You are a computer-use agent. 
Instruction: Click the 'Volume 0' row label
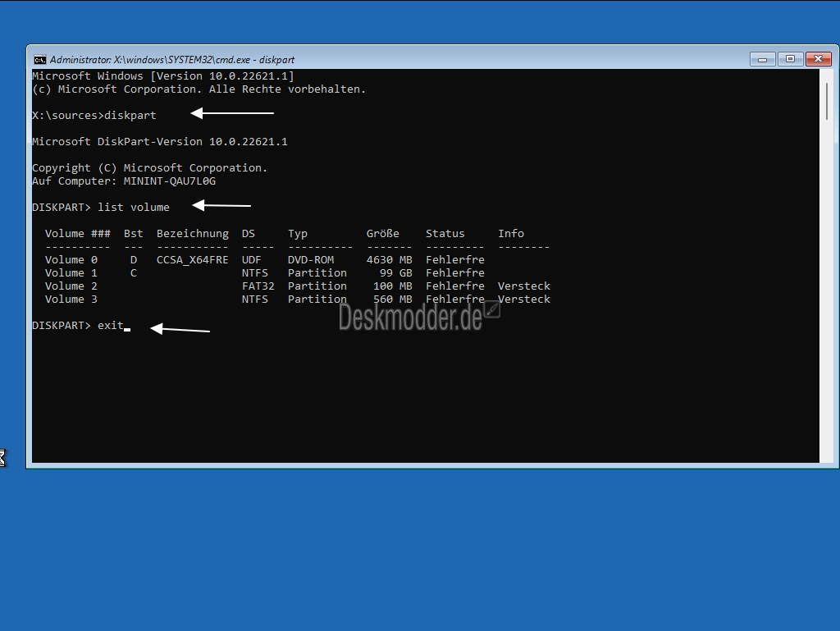71,260
